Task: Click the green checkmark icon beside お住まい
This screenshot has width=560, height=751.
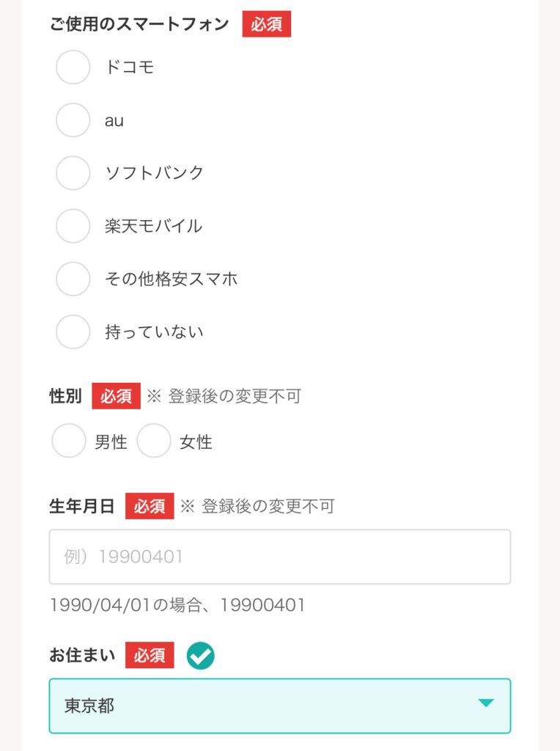Action: (201, 656)
